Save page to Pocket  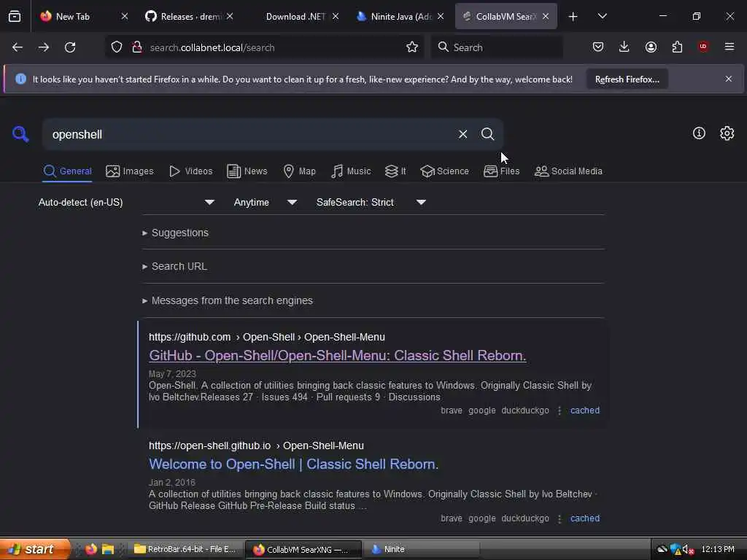point(598,47)
